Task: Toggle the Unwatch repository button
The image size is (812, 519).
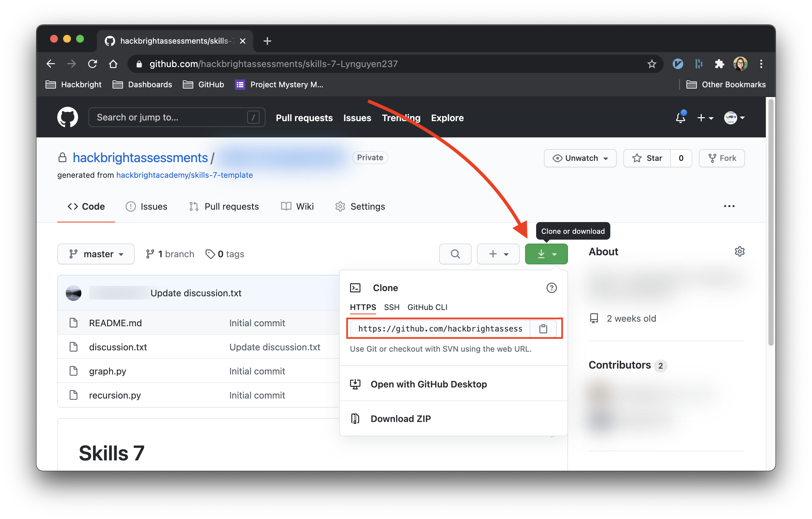Action: pos(580,158)
